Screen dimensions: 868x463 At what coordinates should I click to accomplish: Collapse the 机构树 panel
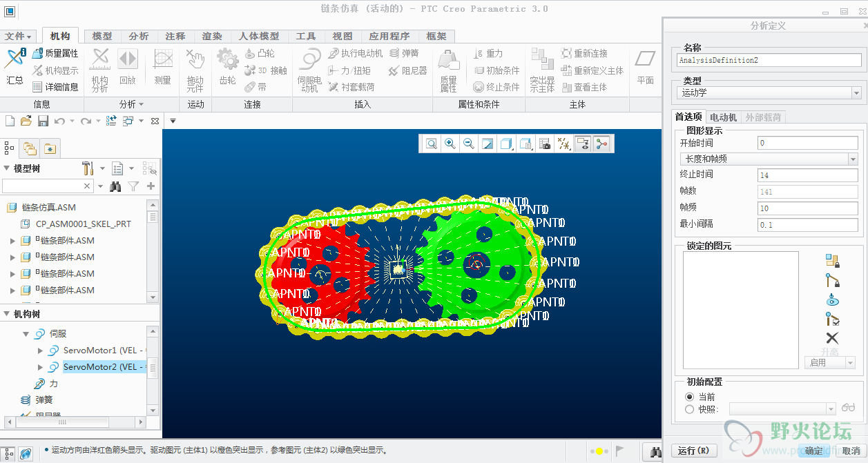click(x=7, y=314)
